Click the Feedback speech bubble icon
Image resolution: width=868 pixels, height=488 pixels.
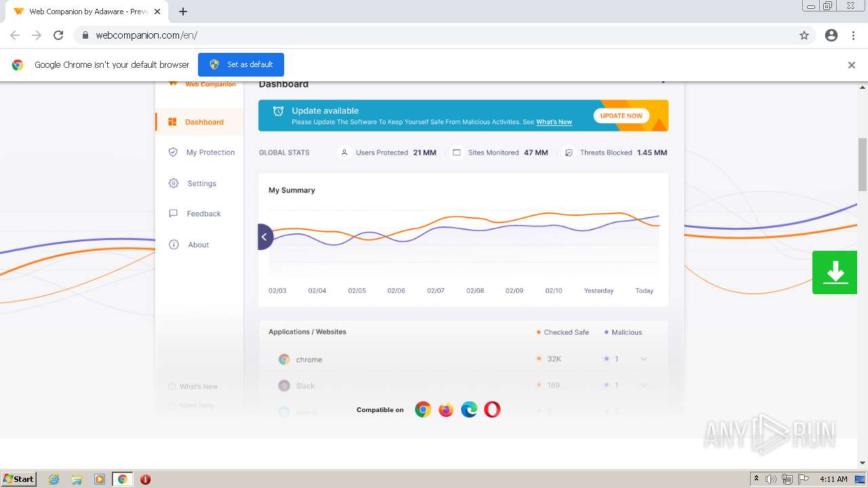pos(173,213)
